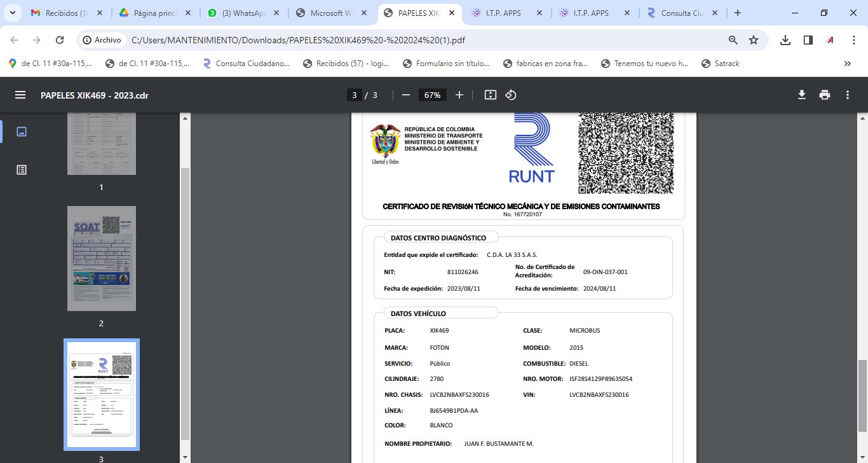The width and height of the screenshot is (868, 463).
Task: Expand the hidden bookmarks chevron
Action: pos(847,64)
